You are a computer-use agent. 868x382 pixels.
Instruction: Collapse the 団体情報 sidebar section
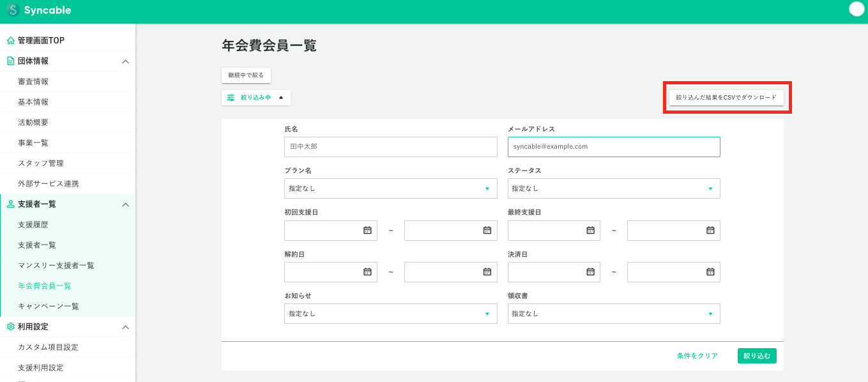(x=125, y=61)
